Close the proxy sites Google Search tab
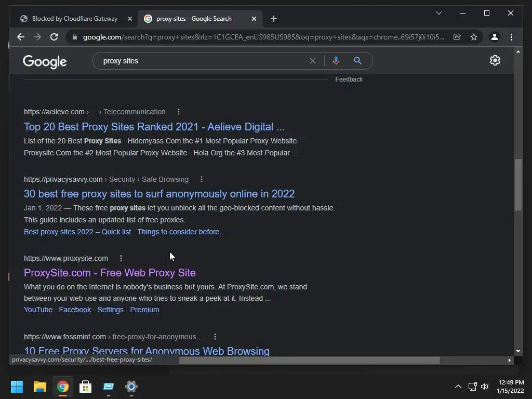Image resolution: width=532 pixels, height=399 pixels. pyautogui.click(x=254, y=19)
